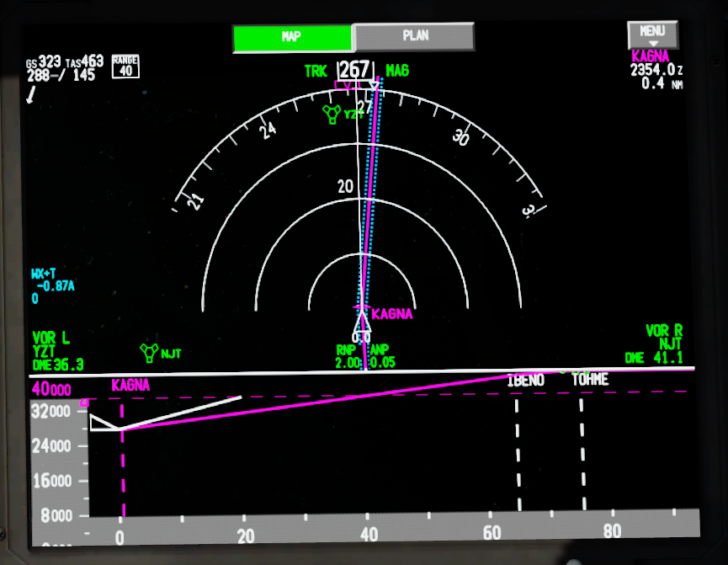Viewport: 728px width, 565px height.
Task: Select the MAP display mode tab
Action: [293, 37]
